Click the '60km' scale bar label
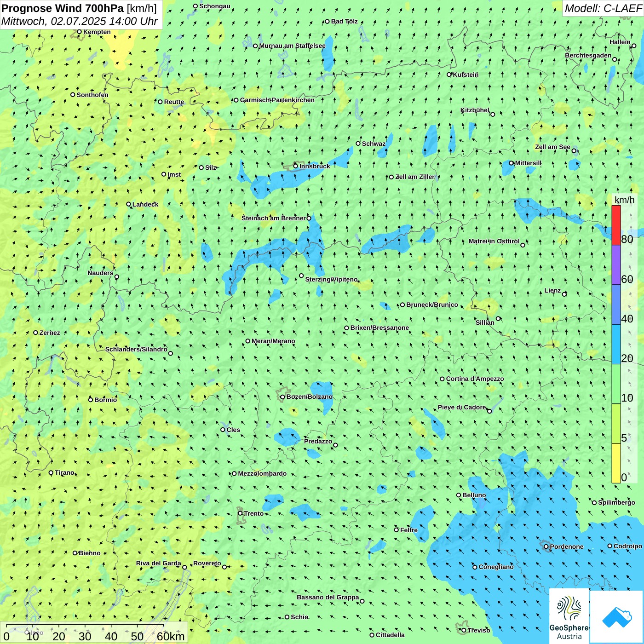644x644 pixels. click(x=171, y=636)
